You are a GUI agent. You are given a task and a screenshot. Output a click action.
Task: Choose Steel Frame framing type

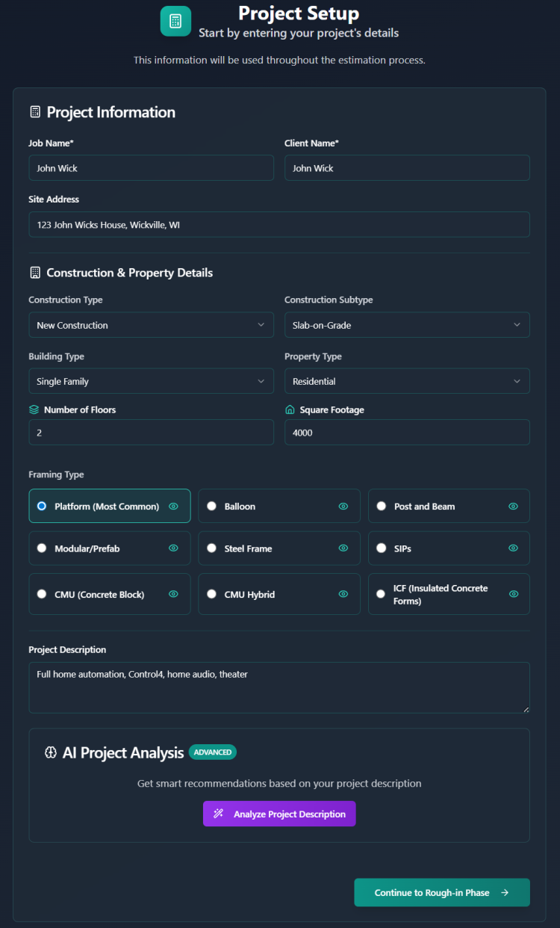pyautogui.click(x=212, y=548)
